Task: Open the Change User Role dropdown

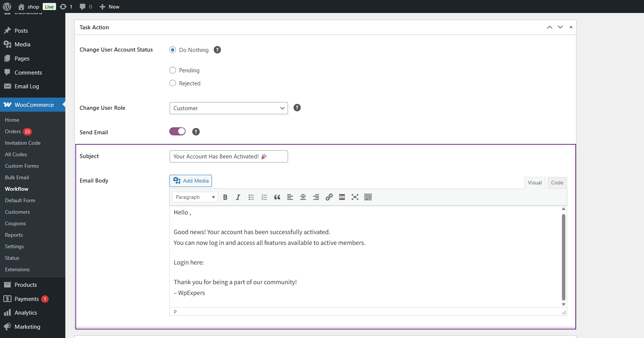Action: [x=229, y=108]
